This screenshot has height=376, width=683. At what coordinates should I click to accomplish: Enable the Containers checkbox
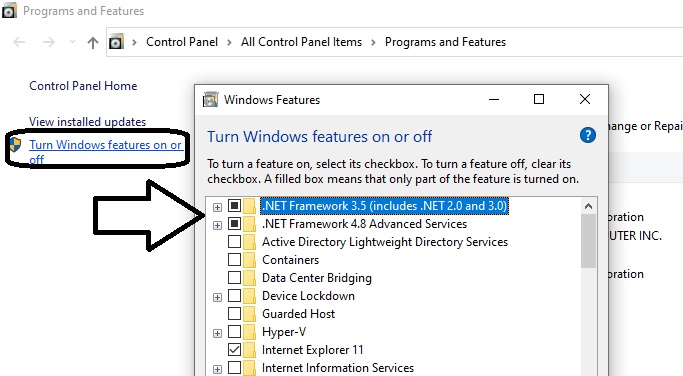pyautogui.click(x=234, y=260)
